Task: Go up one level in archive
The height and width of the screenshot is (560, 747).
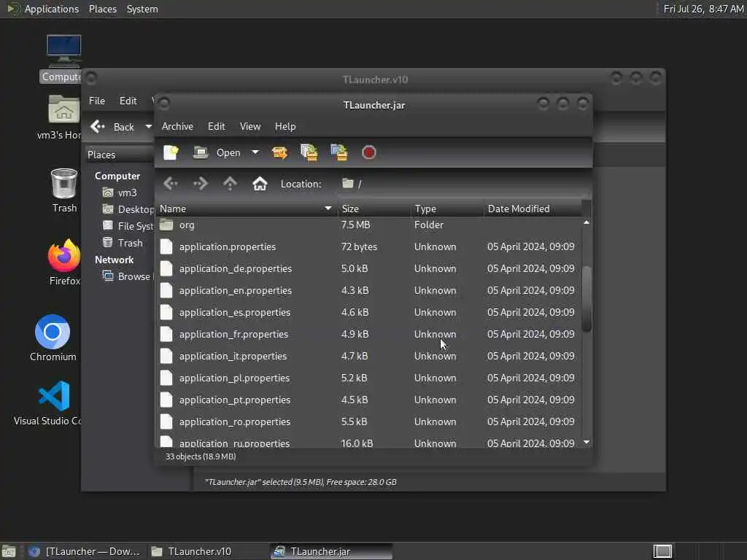Action: pyautogui.click(x=230, y=184)
